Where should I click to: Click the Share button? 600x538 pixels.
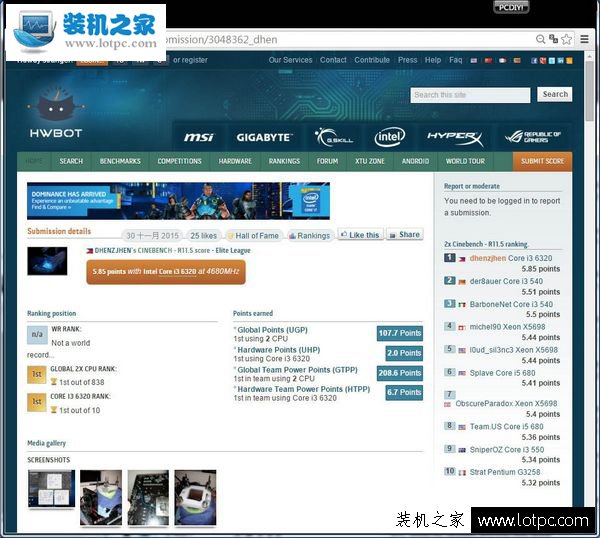405,235
